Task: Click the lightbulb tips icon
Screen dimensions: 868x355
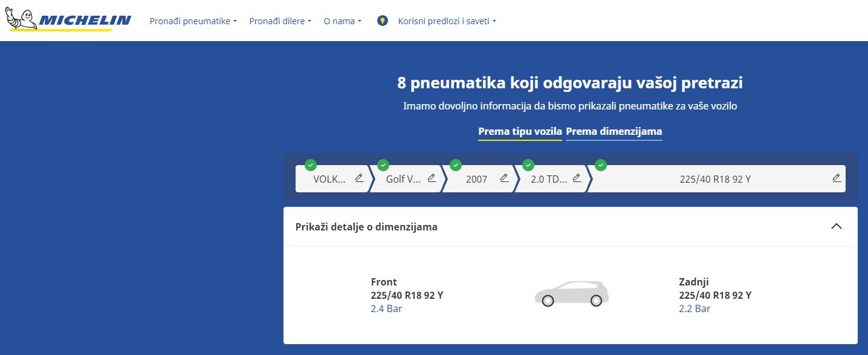Action: click(382, 21)
